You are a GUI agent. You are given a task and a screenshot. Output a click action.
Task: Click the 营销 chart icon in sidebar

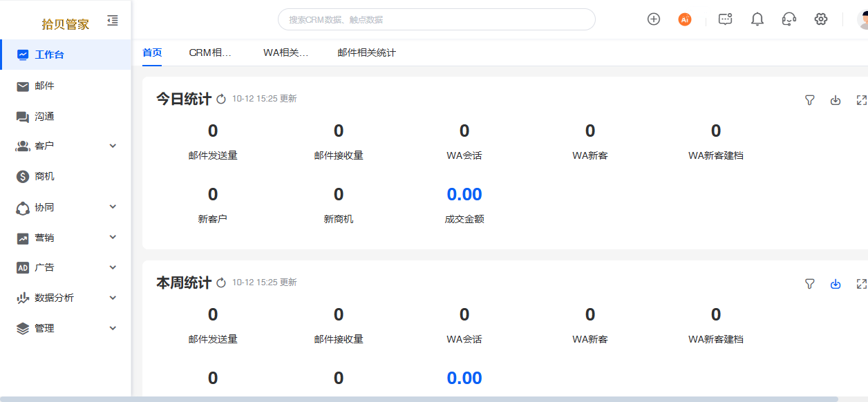tap(23, 238)
